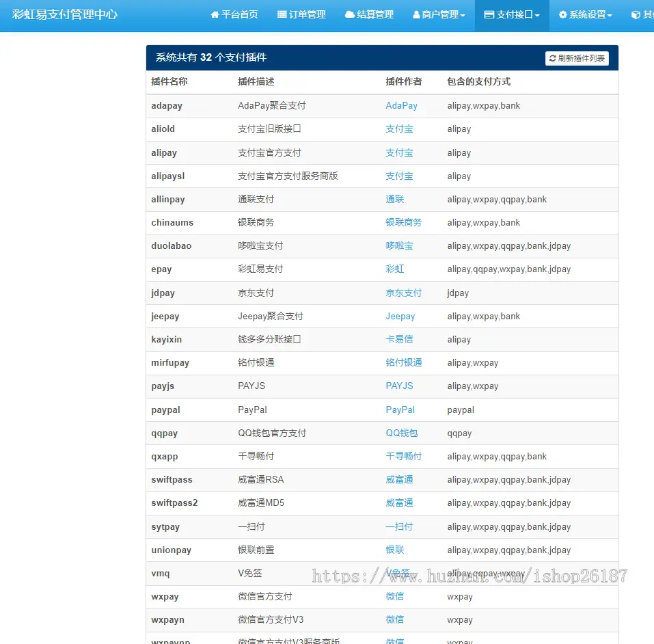Click the 支付宝官方支付服务商版 description text

click(288, 176)
